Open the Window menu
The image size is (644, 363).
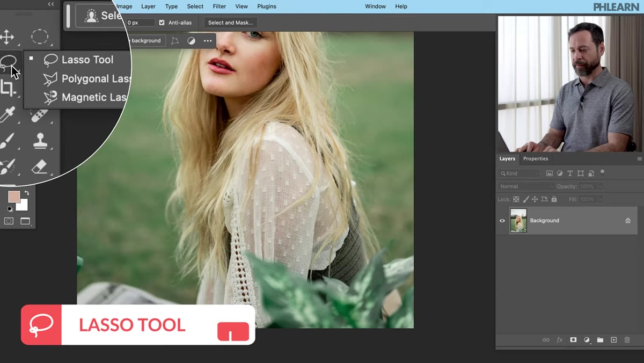(x=375, y=6)
